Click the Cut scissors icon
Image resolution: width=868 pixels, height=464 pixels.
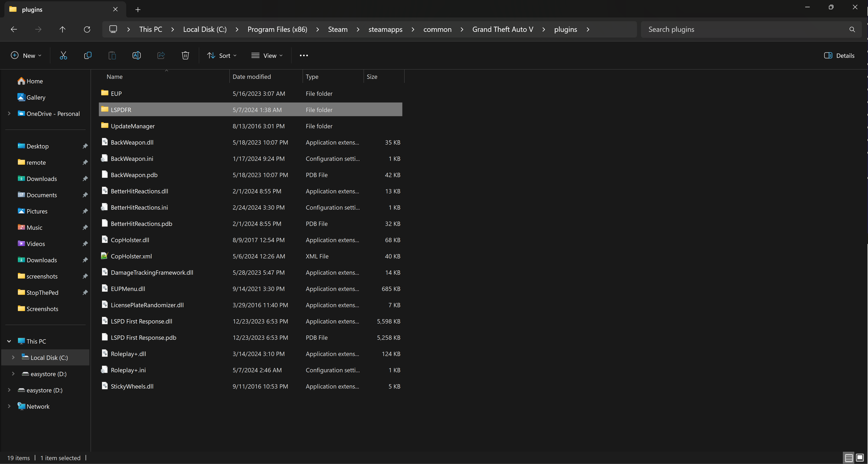tap(63, 56)
